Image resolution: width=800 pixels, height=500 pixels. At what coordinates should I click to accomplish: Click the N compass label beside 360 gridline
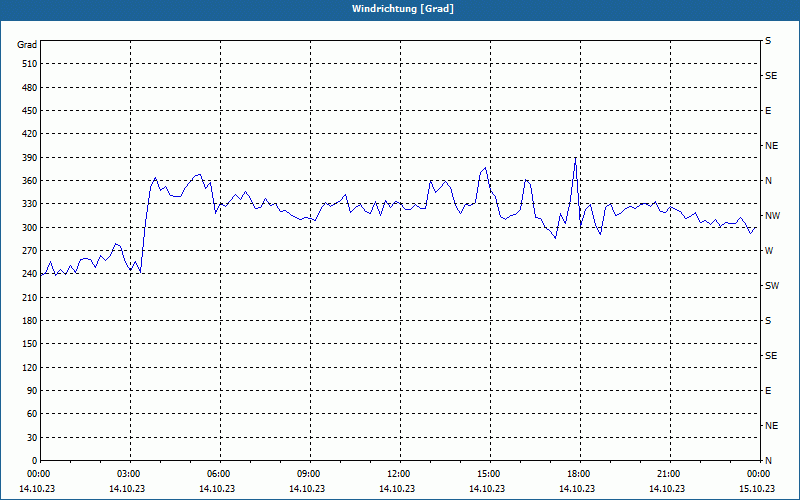[768, 181]
